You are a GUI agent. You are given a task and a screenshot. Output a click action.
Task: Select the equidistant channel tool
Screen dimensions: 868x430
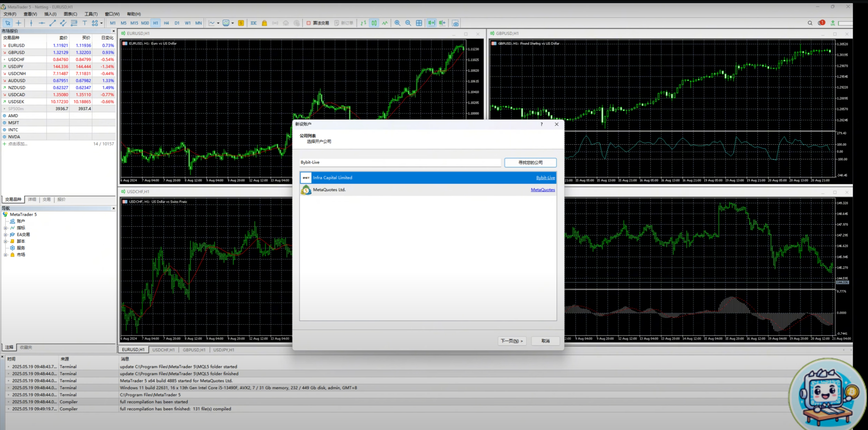point(63,23)
